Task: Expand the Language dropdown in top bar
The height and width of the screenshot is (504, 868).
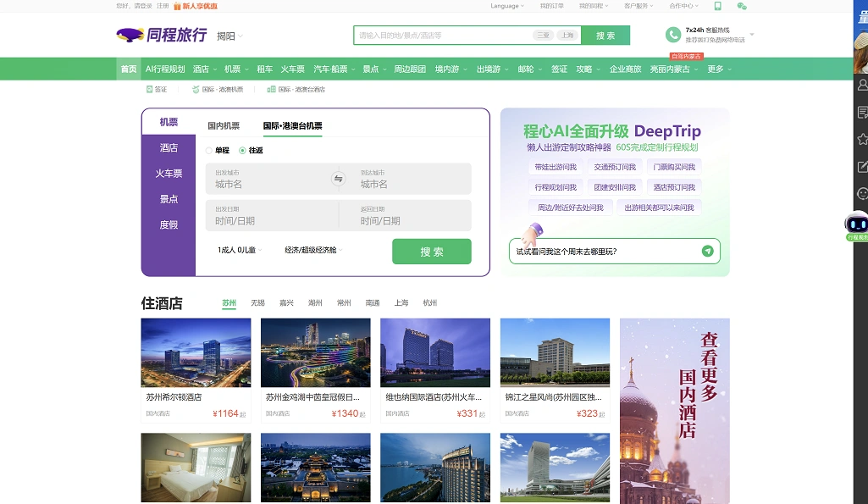Action: (506, 6)
